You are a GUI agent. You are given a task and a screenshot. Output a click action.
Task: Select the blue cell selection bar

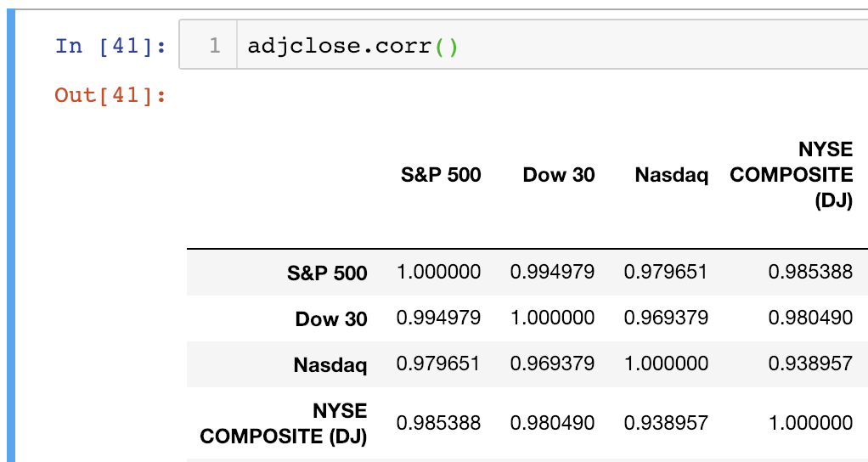[10, 235]
